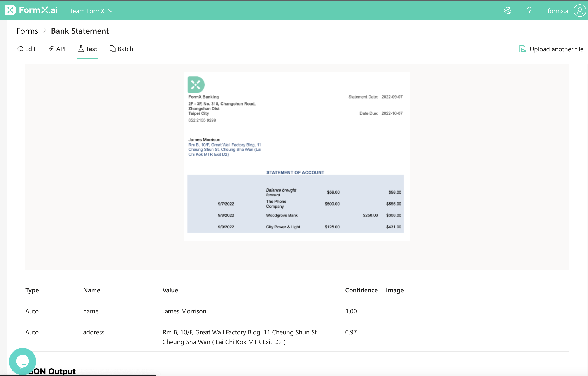Click the API plug icon

point(51,49)
